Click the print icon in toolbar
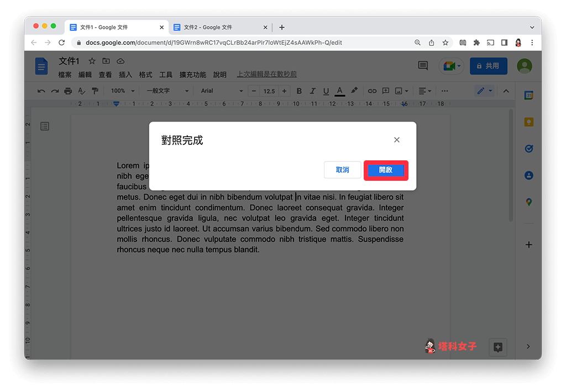The width and height of the screenshot is (566, 392). click(x=68, y=91)
